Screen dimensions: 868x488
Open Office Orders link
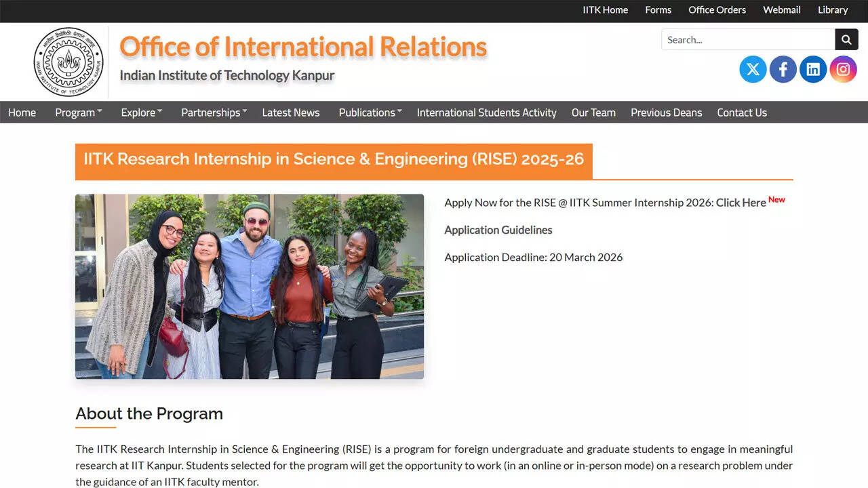[x=717, y=9]
